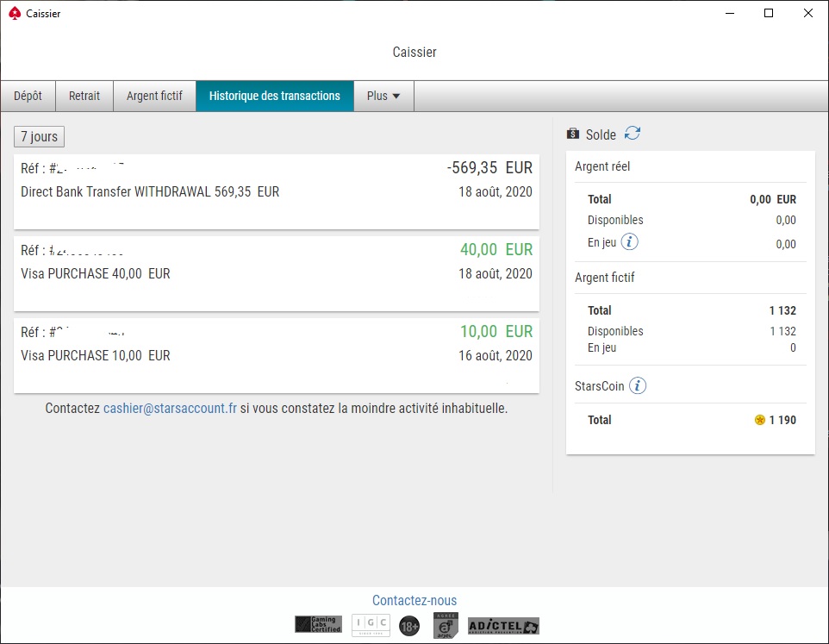The width and height of the screenshot is (829, 644).
Task: Open the Retrait tab
Action: (x=84, y=97)
